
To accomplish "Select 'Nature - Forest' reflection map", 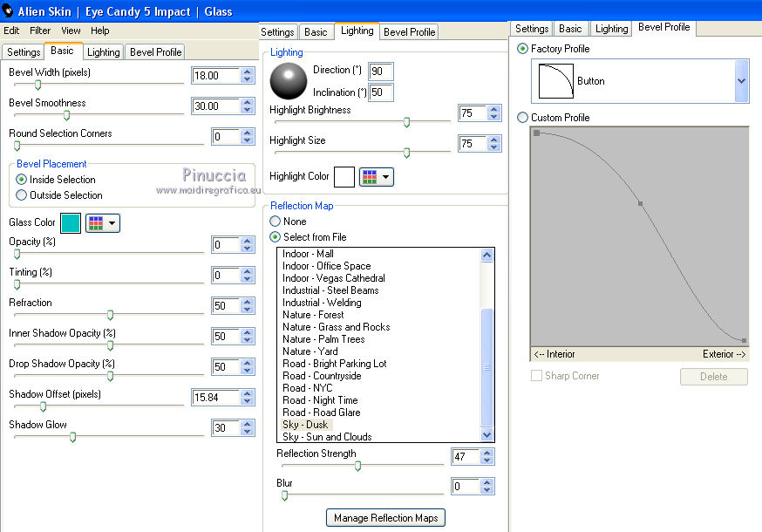I will click(x=313, y=315).
